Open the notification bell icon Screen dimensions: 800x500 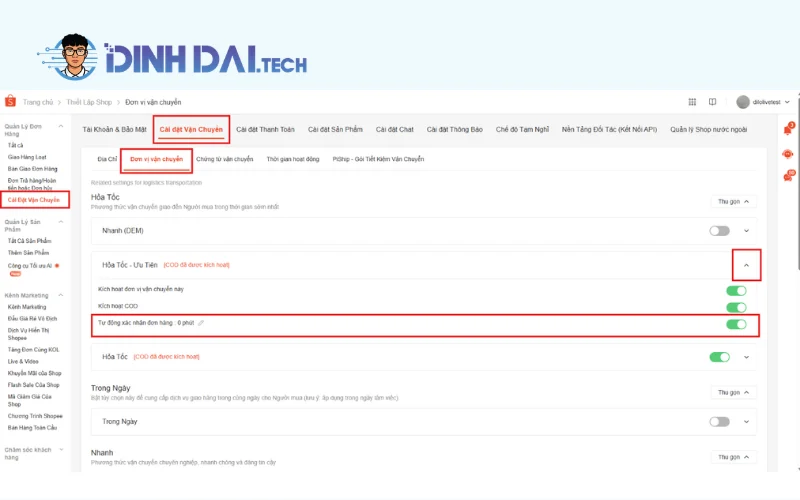click(x=788, y=130)
